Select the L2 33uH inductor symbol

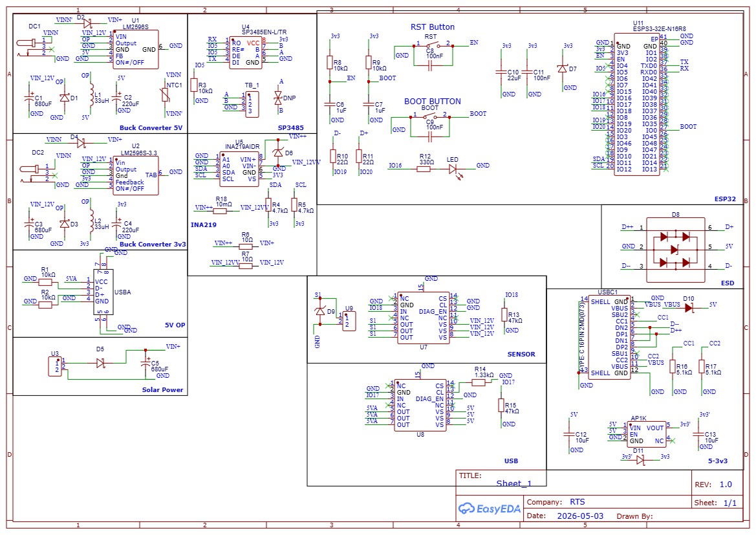click(x=92, y=221)
